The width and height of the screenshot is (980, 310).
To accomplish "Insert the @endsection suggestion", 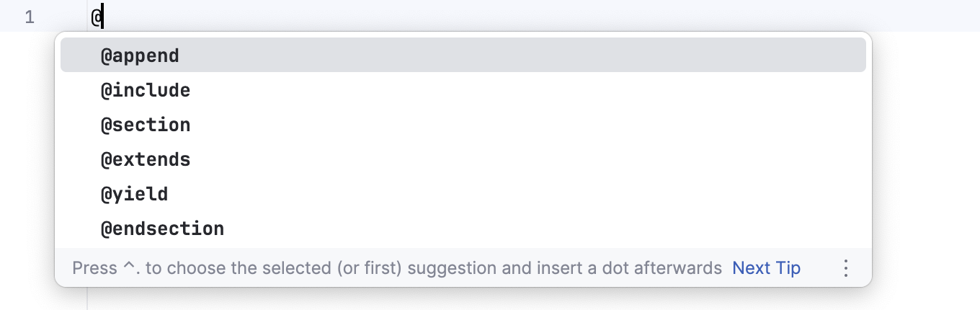I will 162,229.
